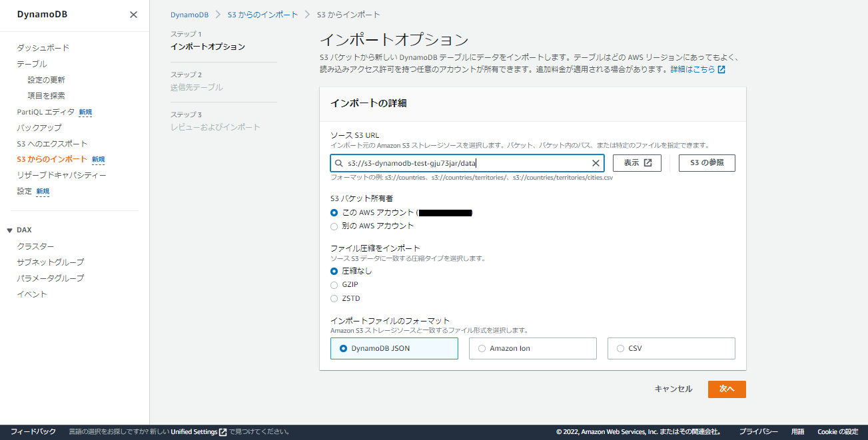Open 項目を探索 in sidebar
Viewport: 868px width, 440px height.
pyautogui.click(x=47, y=96)
